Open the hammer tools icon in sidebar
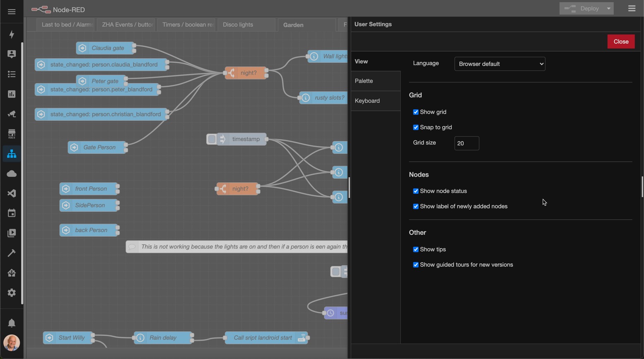The height and width of the screenshot is (359, 644). 12,253
